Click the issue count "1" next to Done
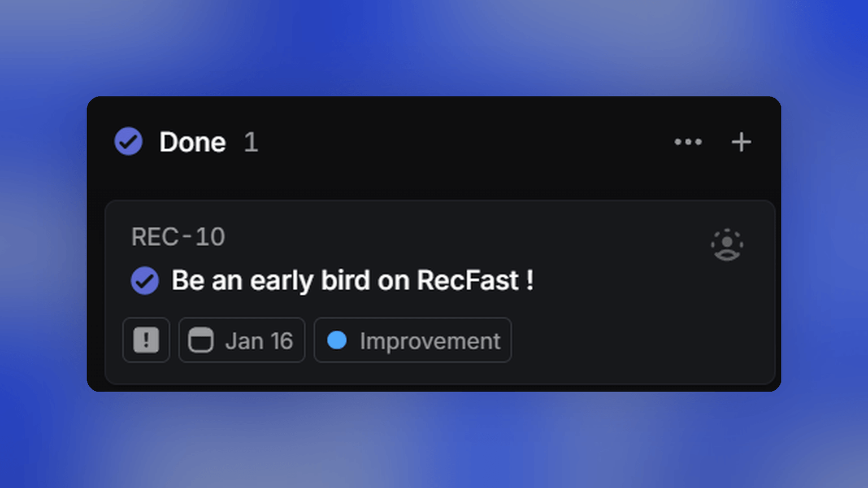Screen dimensions: 868x488 [x=251, y=142]
